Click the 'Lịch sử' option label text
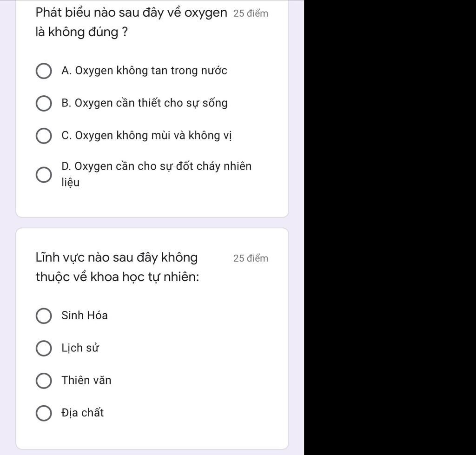Viewport: 476px width, 455px height. [x=80, y=348]
